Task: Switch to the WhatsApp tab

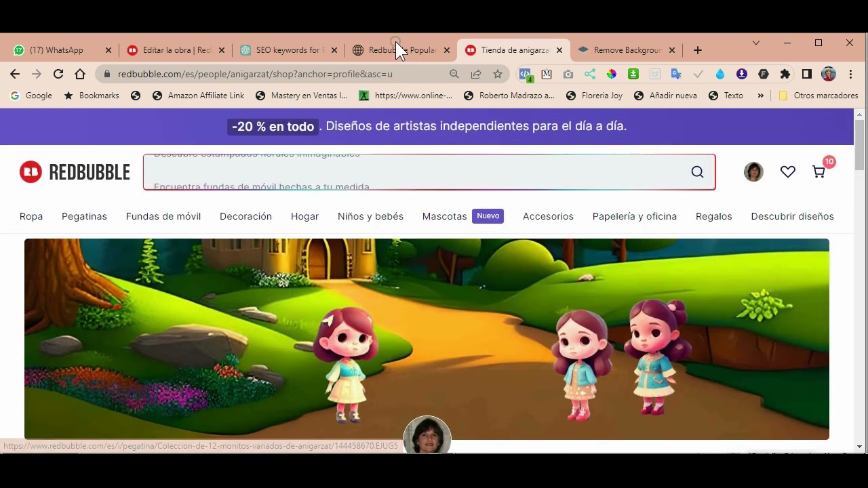Action: point(57,50)
